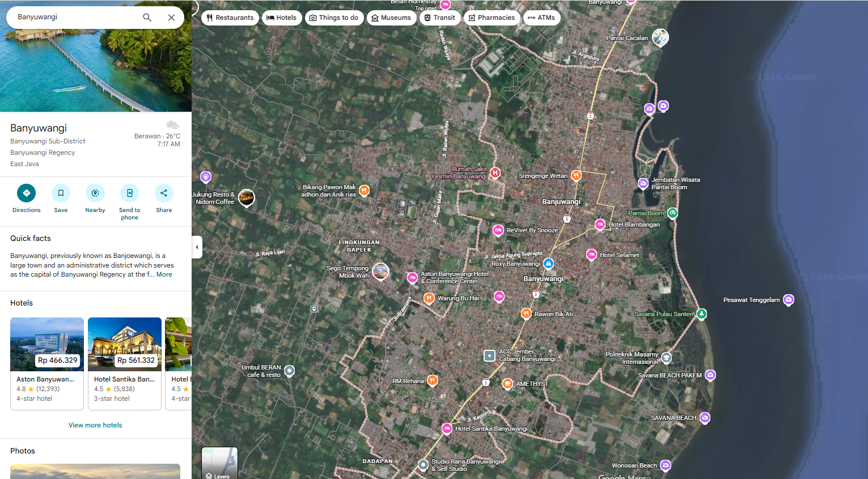Viewport: 868px width, 479px height.
Task: Select Hotel Santika Banyuwangi card
Action: coord(125,363)
